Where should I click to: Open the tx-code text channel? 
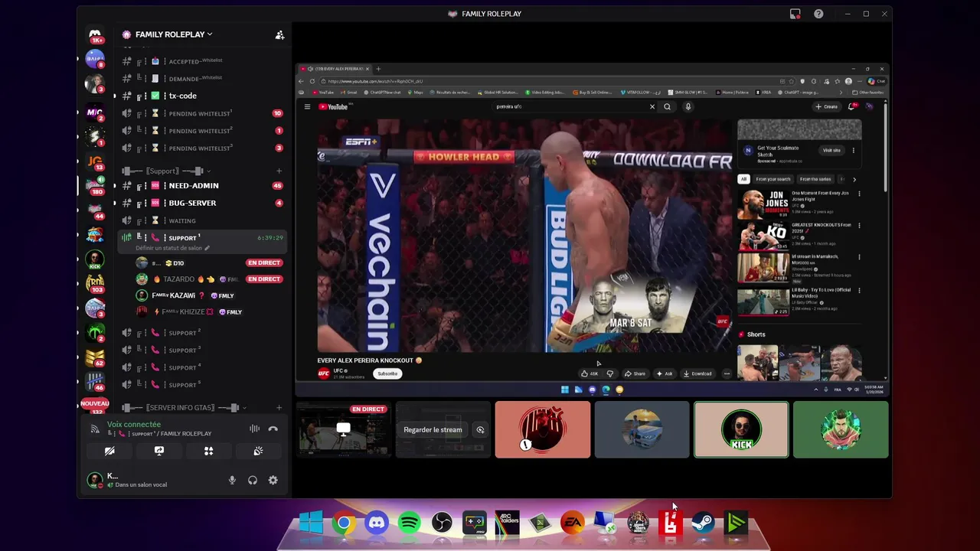click(203, 96)
